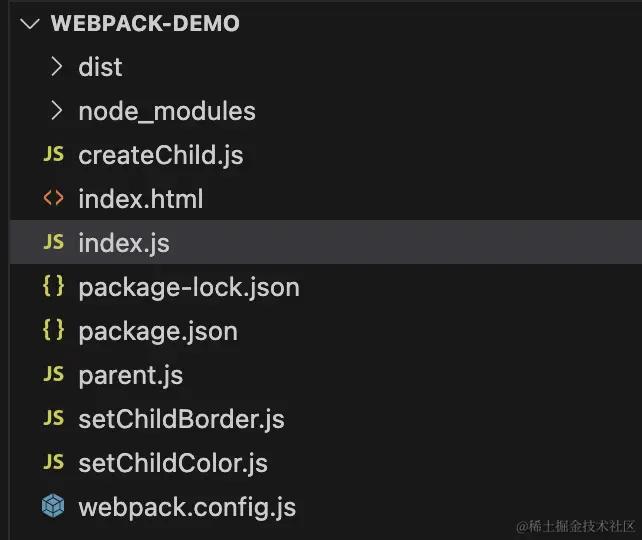Click the JS icon beside setChildColor.js
The image size is (642, 540).
pos(54,462)
